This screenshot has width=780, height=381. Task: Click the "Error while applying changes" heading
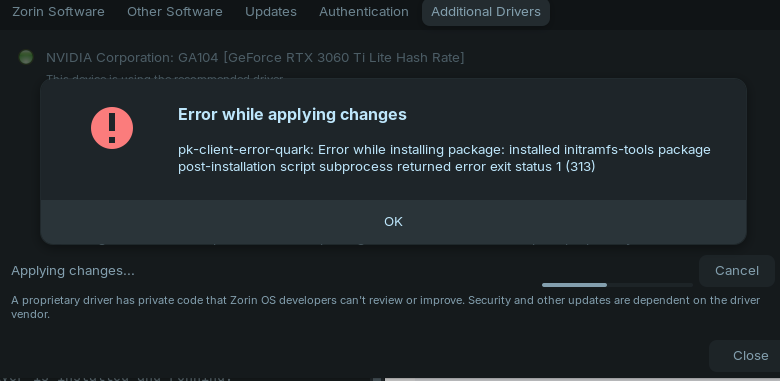(292, 114)
